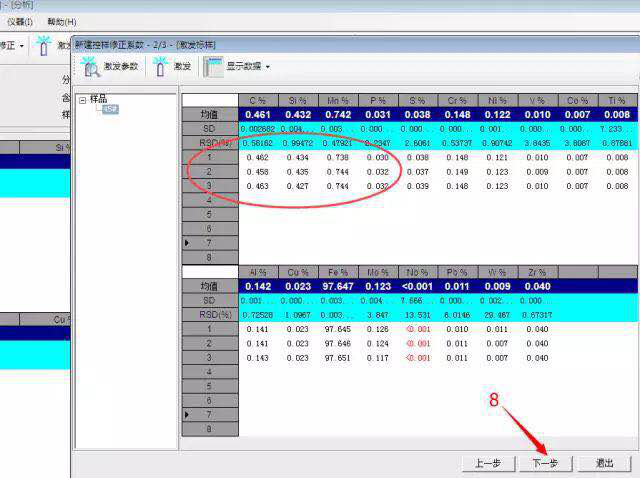Open the 显示数据 dropdown arrow
Viewport: 640px width, 478px height.
point(267,67)
